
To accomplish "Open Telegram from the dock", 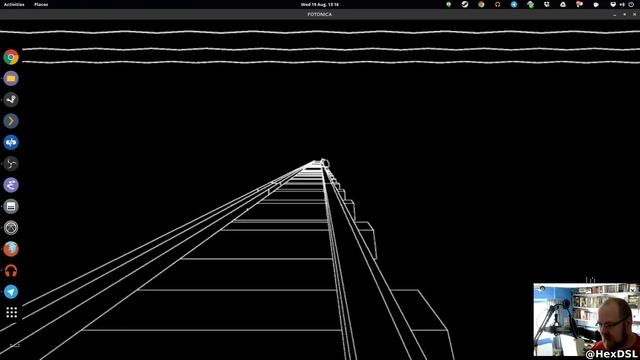I will [11, 291].
